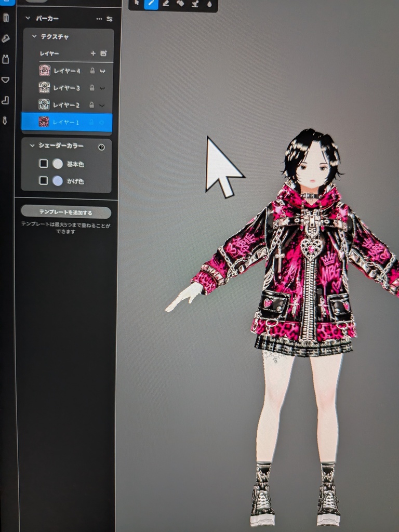The width and height of the screenshot is (399, 532).
Task: Select the レイヤー4 thumbnail
Action: click(45, 71)
